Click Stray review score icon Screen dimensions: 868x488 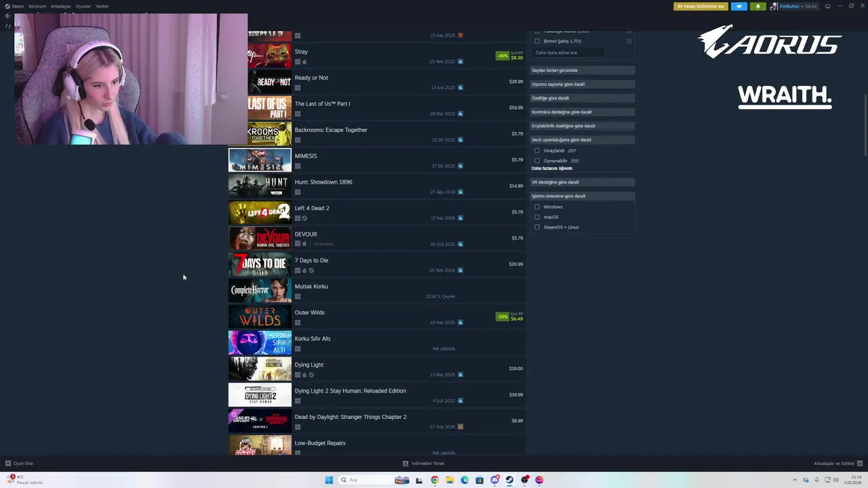pos(460,62)
